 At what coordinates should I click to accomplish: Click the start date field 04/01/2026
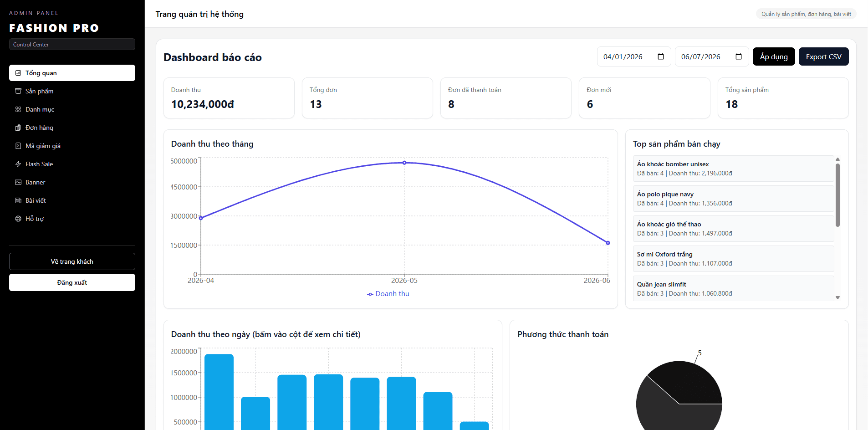tap(634, 56)
